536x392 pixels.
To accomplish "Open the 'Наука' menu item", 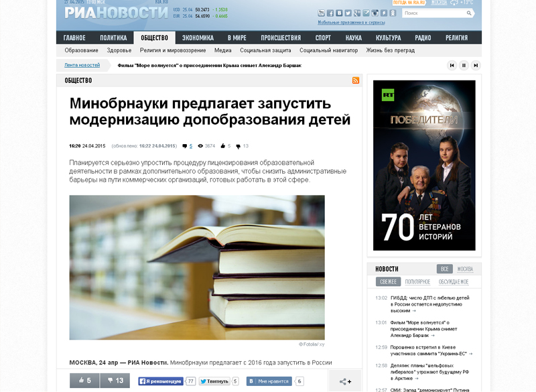I will pos(354,38).
